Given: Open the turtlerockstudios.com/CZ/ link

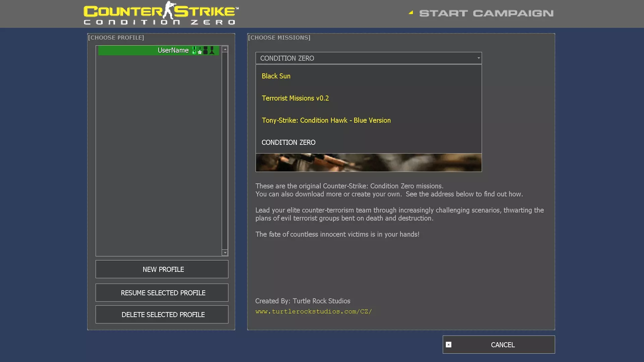Looking at the screenshot, I should 313,311.
